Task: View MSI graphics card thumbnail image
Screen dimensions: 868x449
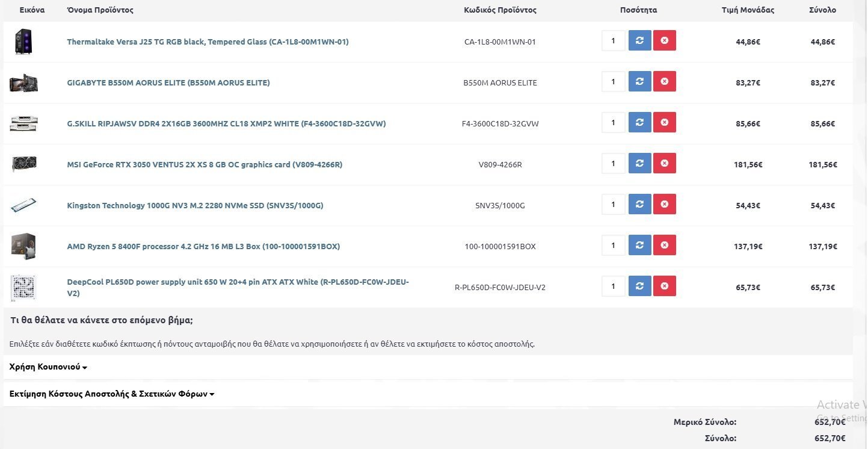Action: pos(24,164)
